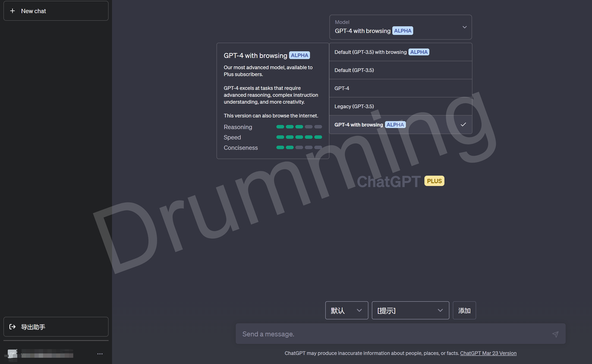Choose Default (GPT-3.5) model
The height and width of the screenshot is (364, 592).
[x=354, y=70]
